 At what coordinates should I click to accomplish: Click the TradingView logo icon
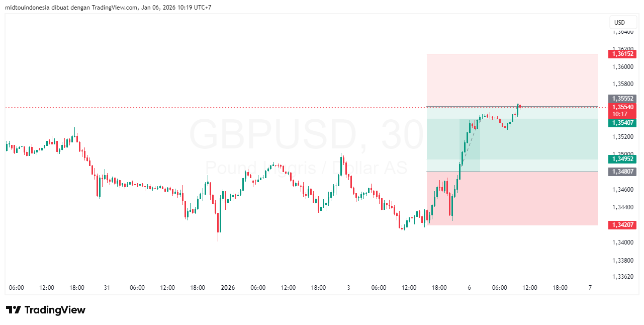click(13, 310)
